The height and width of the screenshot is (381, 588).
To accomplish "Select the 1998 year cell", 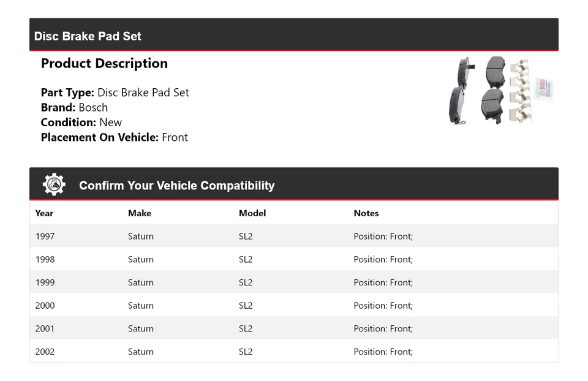I will [x=45, y=260].
